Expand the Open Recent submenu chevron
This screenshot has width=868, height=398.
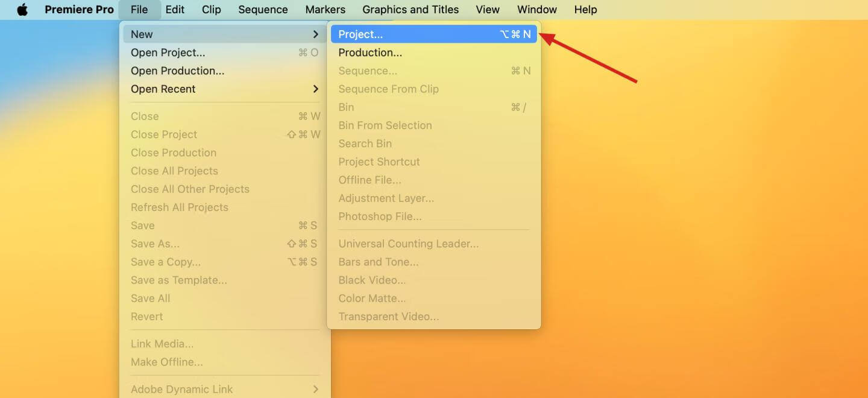coord(315,89)
